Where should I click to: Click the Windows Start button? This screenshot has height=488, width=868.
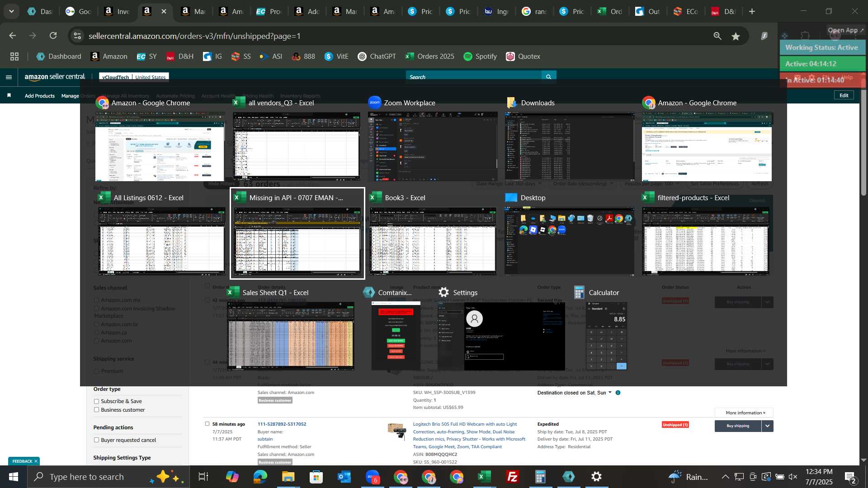pyautogui.click(x=13, y=477)
